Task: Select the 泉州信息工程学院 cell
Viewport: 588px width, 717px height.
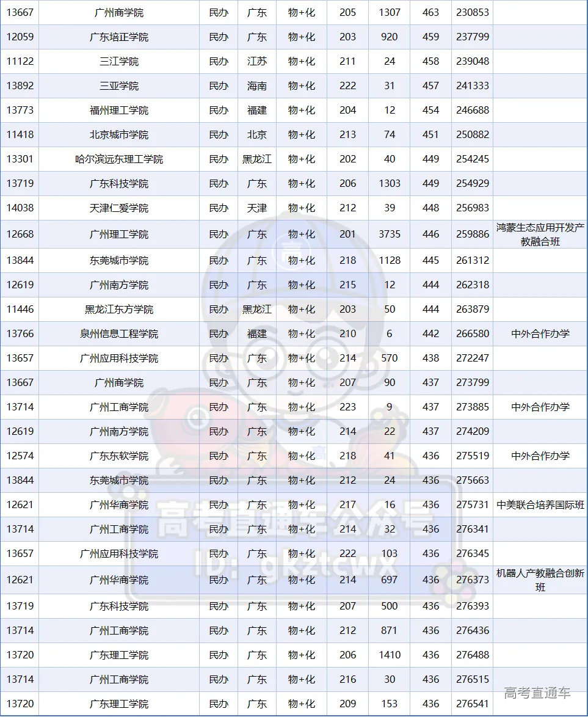Action: point(119,334)
